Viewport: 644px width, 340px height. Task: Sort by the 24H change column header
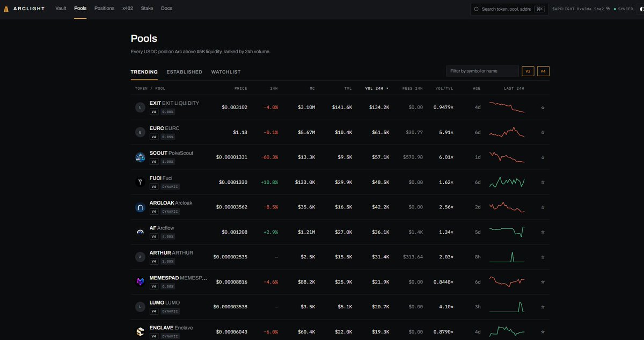(274, 88)
